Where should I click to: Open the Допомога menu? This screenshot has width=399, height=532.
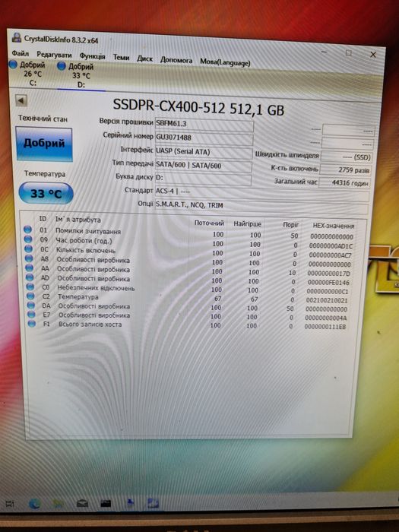click(x=176, y=60)
